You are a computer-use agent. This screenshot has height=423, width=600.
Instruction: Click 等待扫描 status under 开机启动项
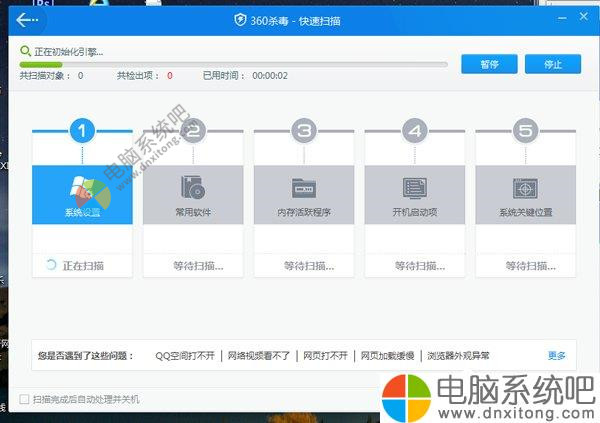(x=420, y=266)
